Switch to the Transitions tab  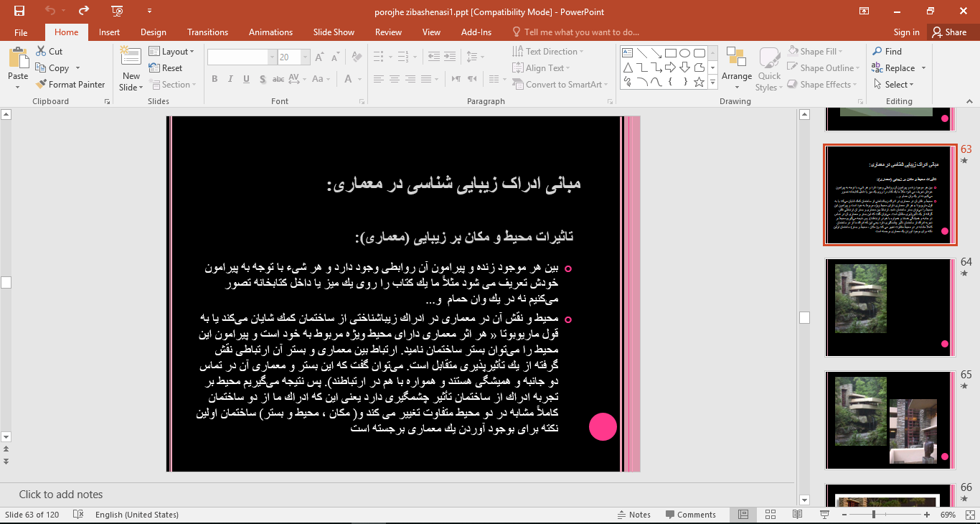pyautogui.click(x=207, y=32)
